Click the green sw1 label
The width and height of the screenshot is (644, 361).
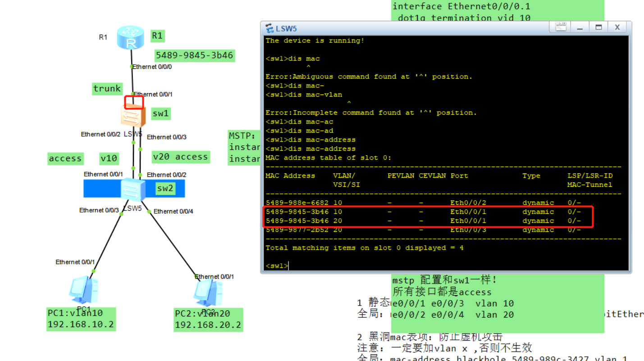pyautogui.click(x=160, y=113)
